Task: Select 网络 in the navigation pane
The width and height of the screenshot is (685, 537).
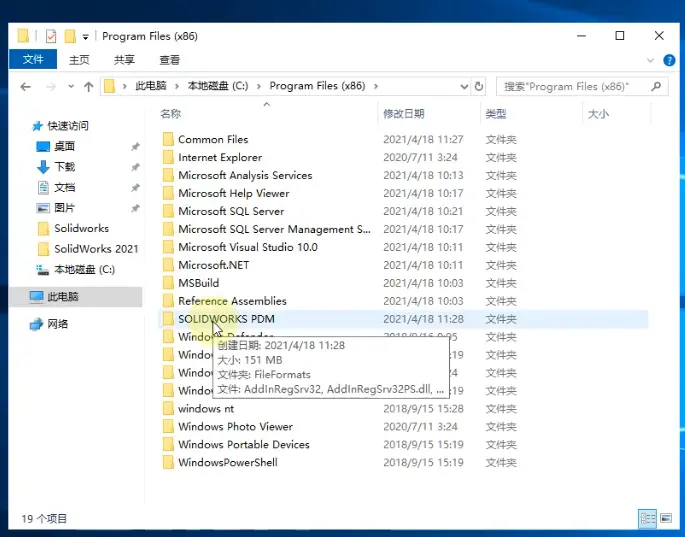Action: [57, 324]
